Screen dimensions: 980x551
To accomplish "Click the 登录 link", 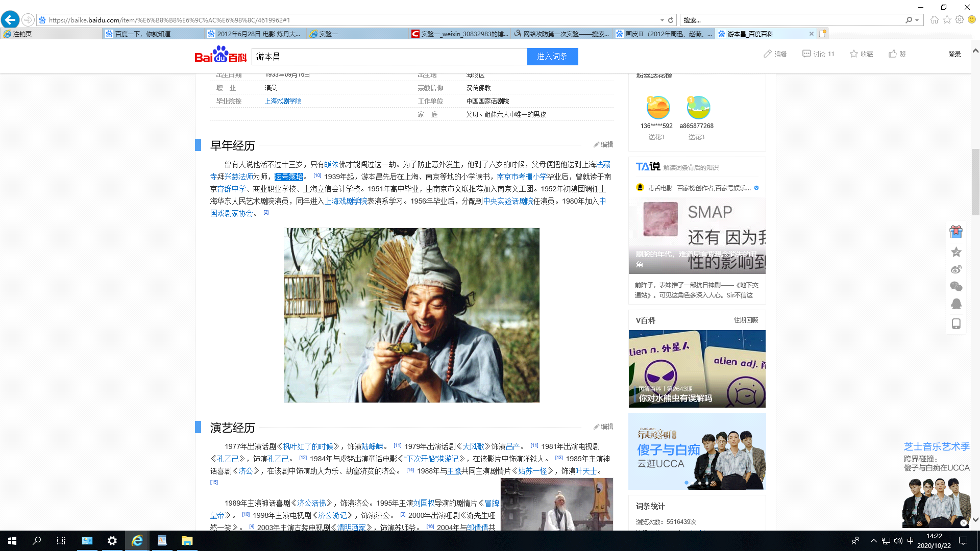I will coord(954,54).
